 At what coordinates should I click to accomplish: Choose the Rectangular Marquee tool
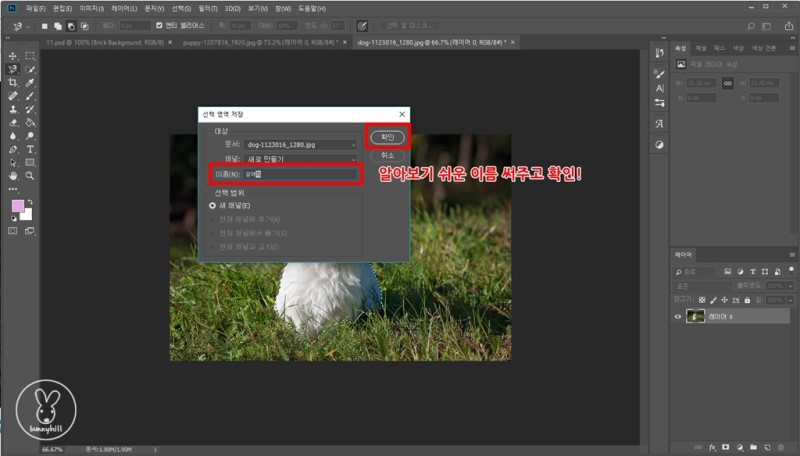[x=30, y=56]
